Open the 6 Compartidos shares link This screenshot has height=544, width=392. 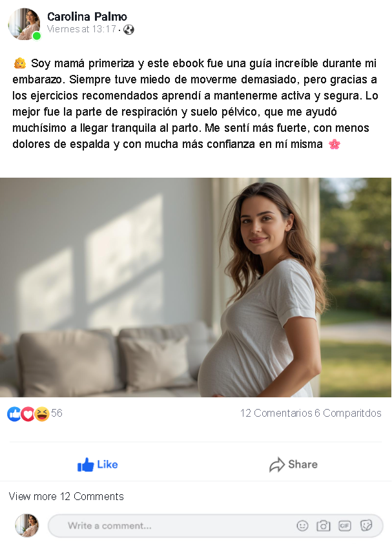(348, 413)
